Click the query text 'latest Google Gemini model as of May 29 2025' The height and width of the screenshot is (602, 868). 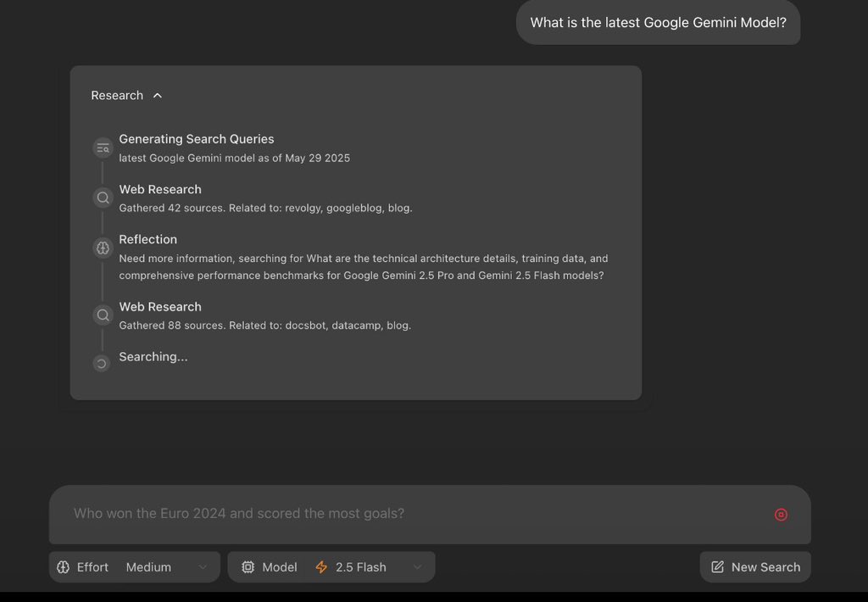234,158
